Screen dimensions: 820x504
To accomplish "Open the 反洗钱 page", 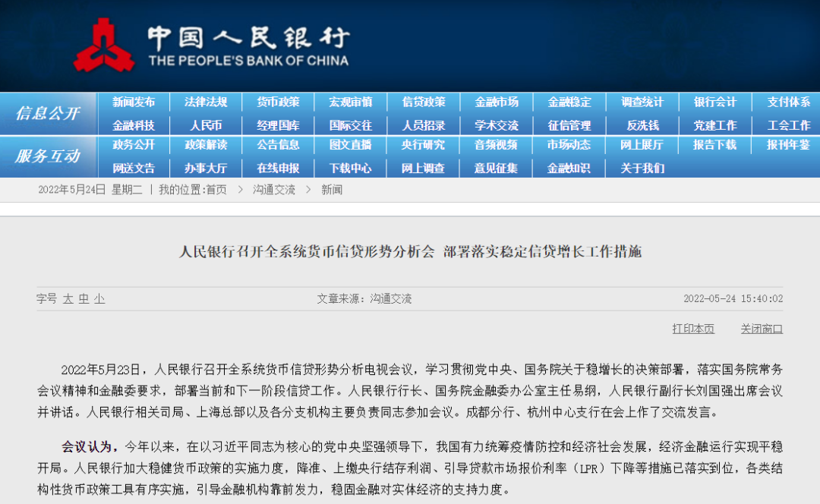I will (x=642, y=124).
